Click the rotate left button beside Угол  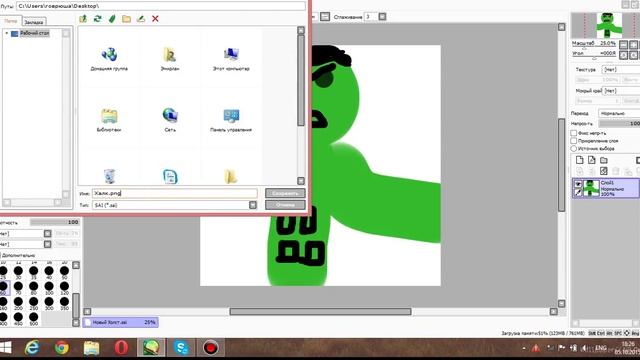tap(623, 55)
